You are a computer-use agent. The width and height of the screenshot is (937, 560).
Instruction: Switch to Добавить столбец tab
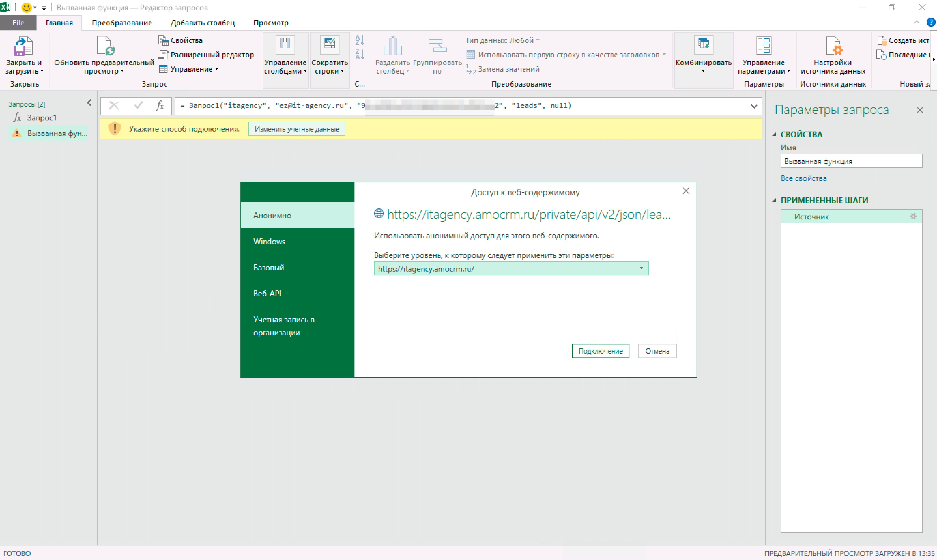point(203,23)
